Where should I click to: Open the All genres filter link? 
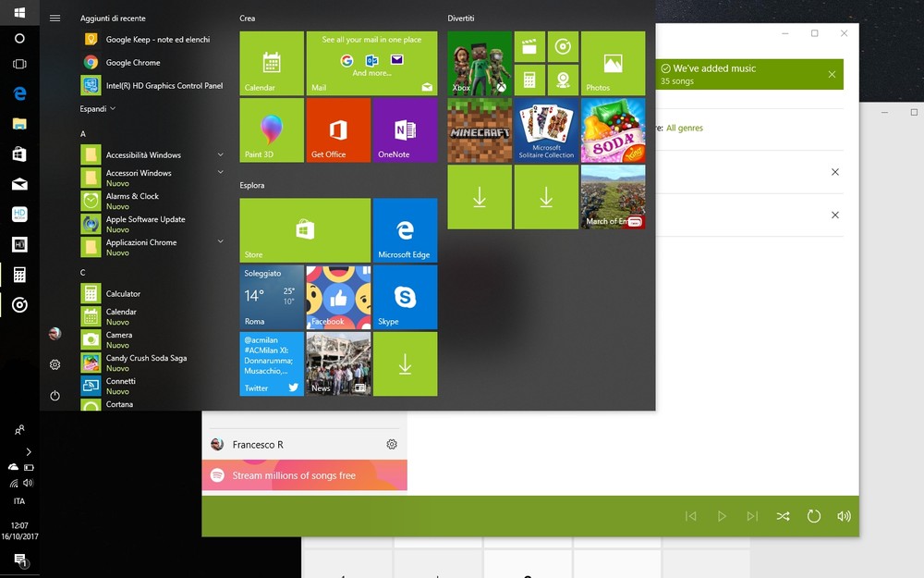click(684, 128)
